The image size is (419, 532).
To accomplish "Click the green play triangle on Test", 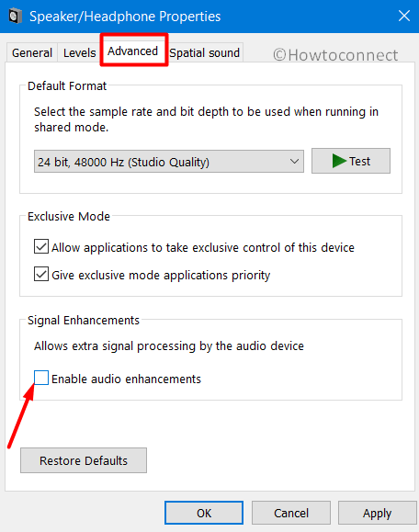I will point(339,161).
